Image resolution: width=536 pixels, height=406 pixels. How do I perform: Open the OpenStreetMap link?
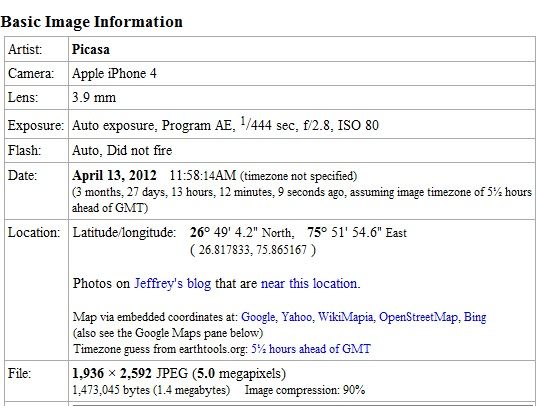click(x=418, y=317)
